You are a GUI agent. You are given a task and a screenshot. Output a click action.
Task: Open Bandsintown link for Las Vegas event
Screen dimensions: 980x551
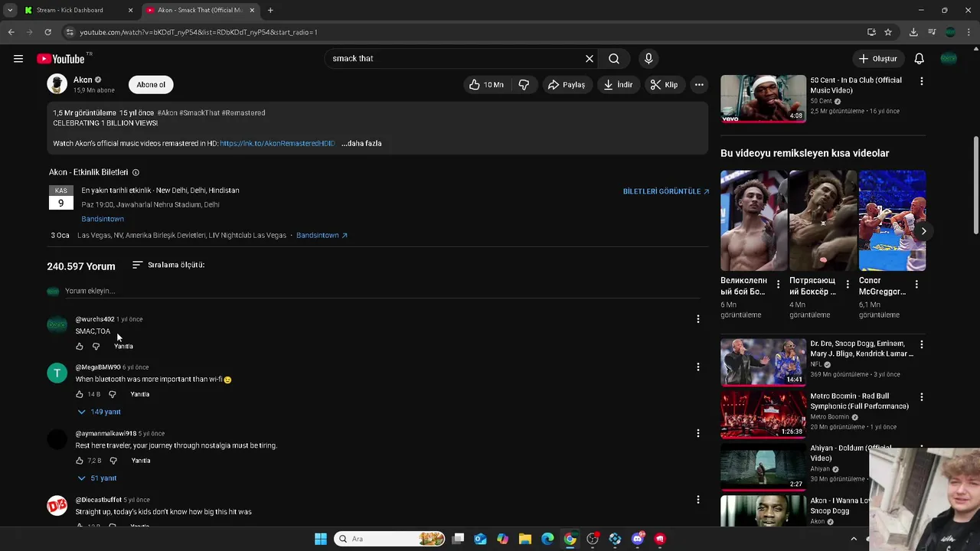322,235
